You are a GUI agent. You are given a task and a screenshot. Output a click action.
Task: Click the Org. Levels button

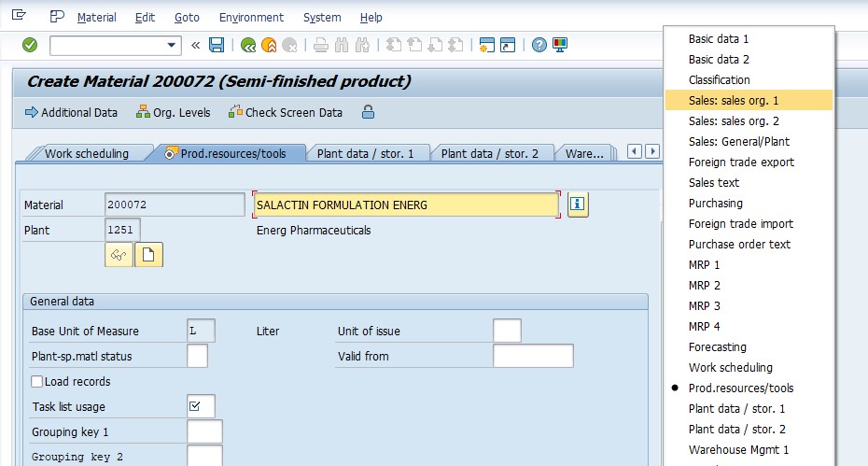174,112
